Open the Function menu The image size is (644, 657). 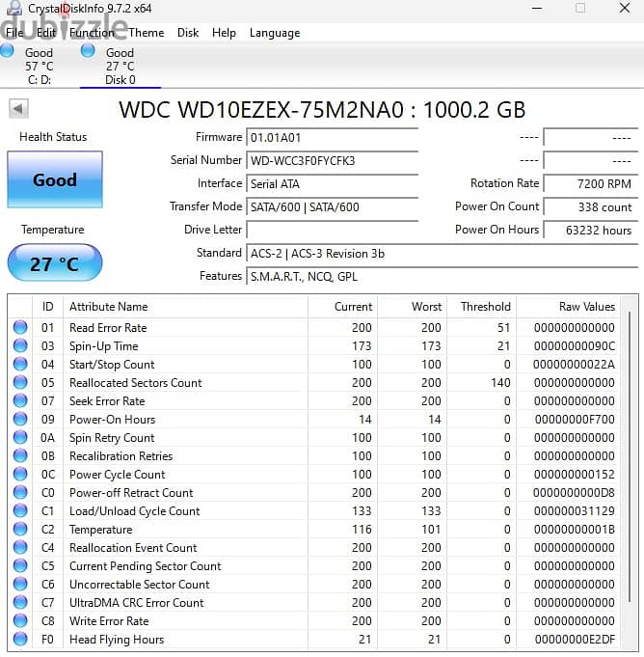coord(92,33)
